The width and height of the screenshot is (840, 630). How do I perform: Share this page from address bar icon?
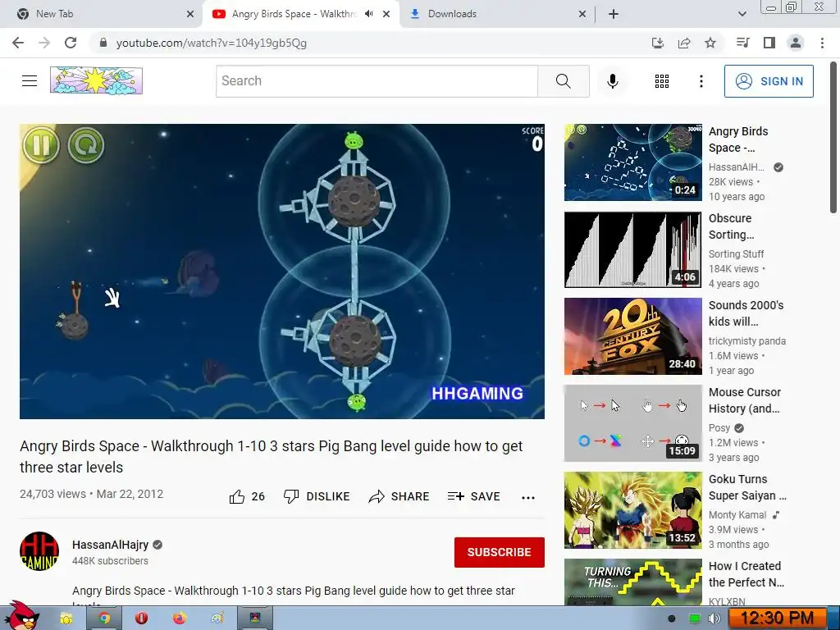coord(684,43)
